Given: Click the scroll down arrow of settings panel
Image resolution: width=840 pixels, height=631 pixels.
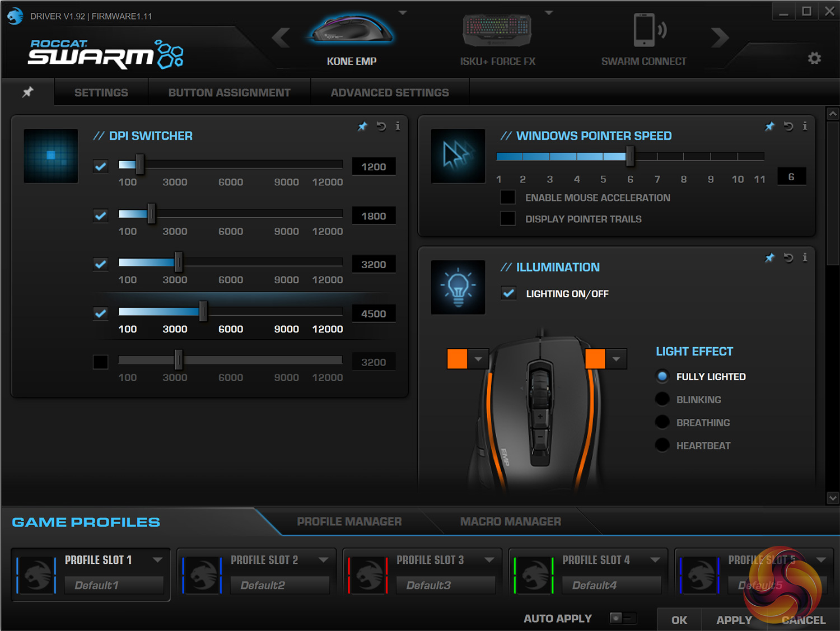Looking at the screenshot, I should pos(833,498).
